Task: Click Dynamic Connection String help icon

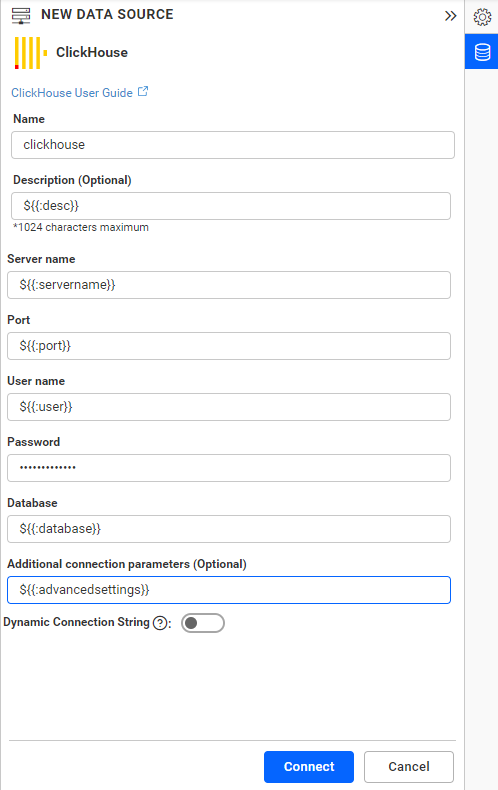Action: tap(160, 623)
